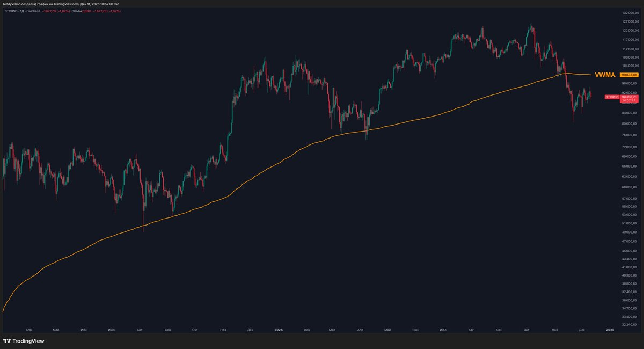Click the 49000,00 price axis label
Viewport: 644px width, 349px height.
(x=630, y=232)
